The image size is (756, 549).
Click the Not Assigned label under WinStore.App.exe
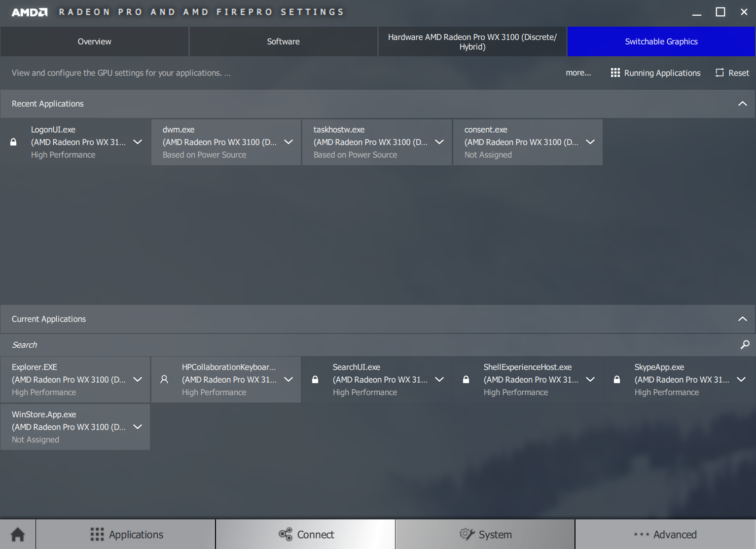(x=36, y=439)
